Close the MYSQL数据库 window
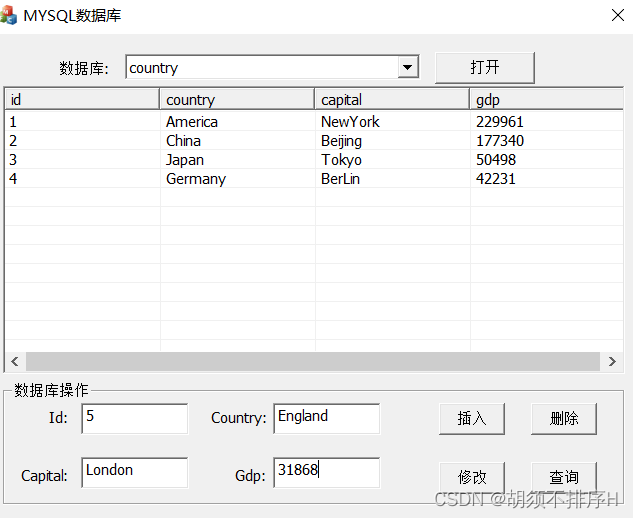Screen dimensions: 633x518 click(618, 15)
